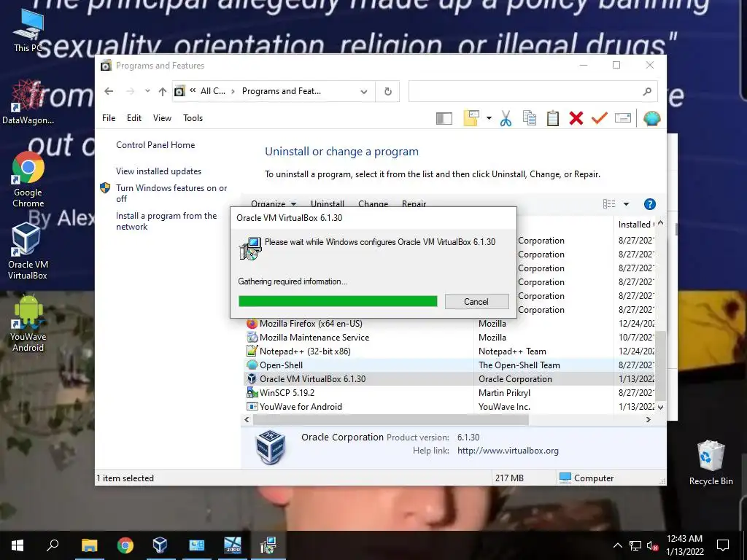
Task: Open view options dropdown arrow
Action: click(626, 204)
